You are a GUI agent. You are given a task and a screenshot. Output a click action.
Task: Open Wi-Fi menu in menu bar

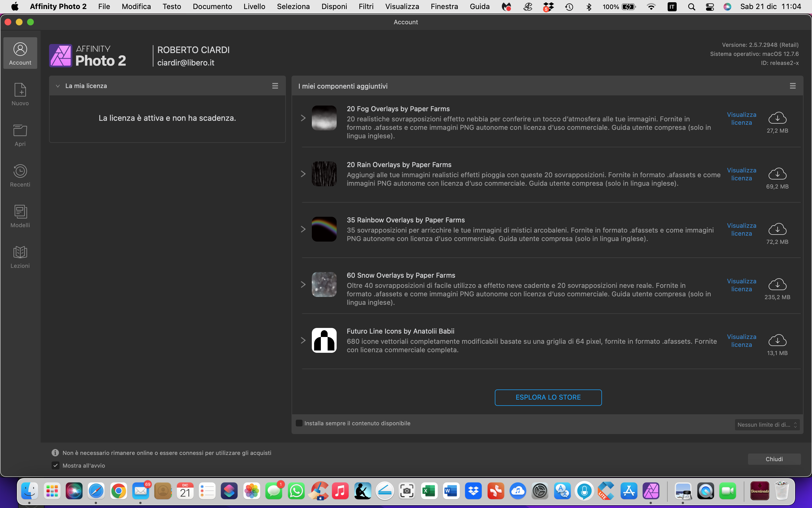[x=651, y=7]
